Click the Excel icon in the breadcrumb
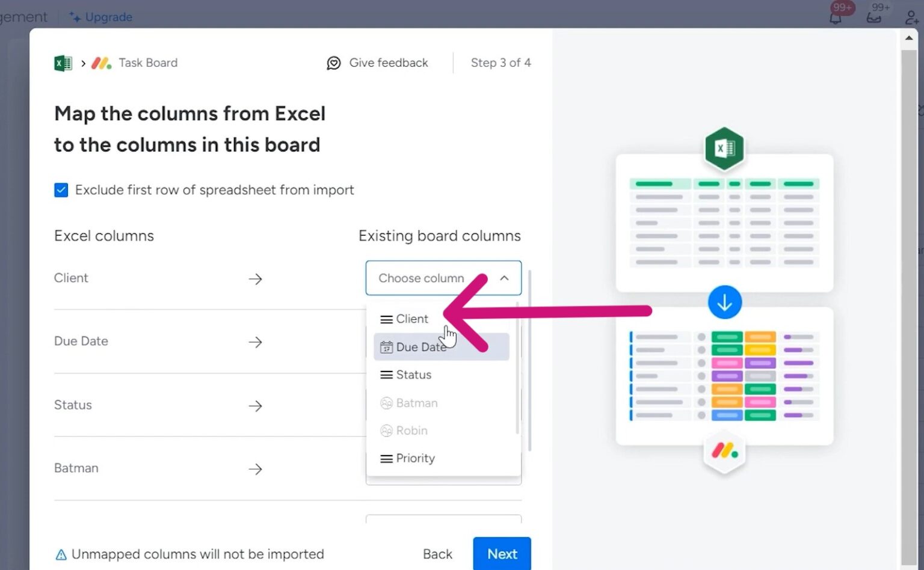Screen dimensions: 924x570 [62, 63]
